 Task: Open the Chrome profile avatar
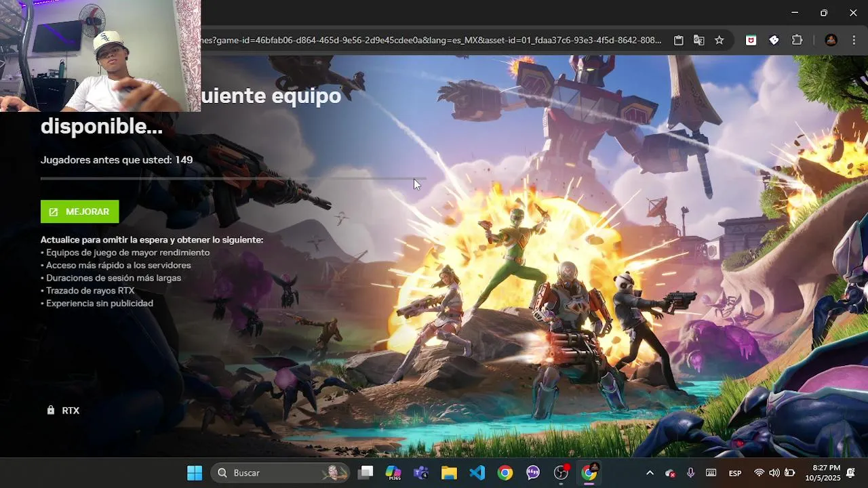pyautogui.click(x=831, y=40)
